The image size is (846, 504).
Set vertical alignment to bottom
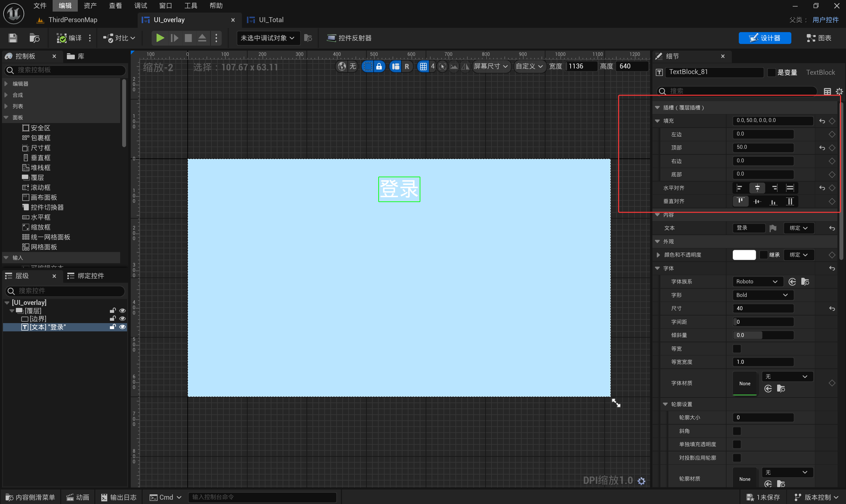[x=774, y=201]
